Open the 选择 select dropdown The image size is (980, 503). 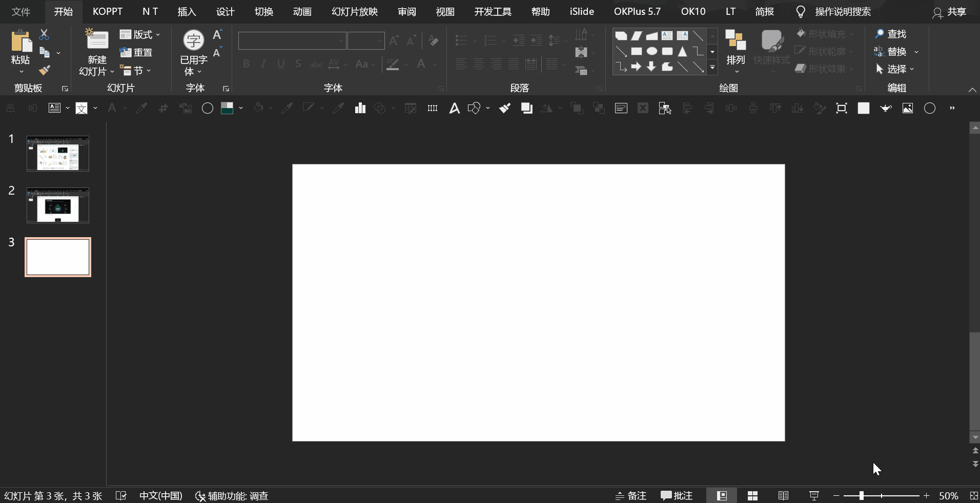(894, 69)
